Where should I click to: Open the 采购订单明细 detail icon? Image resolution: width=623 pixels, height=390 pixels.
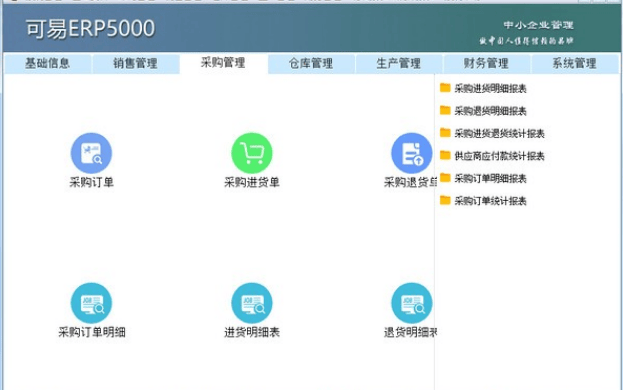(91, 303)
